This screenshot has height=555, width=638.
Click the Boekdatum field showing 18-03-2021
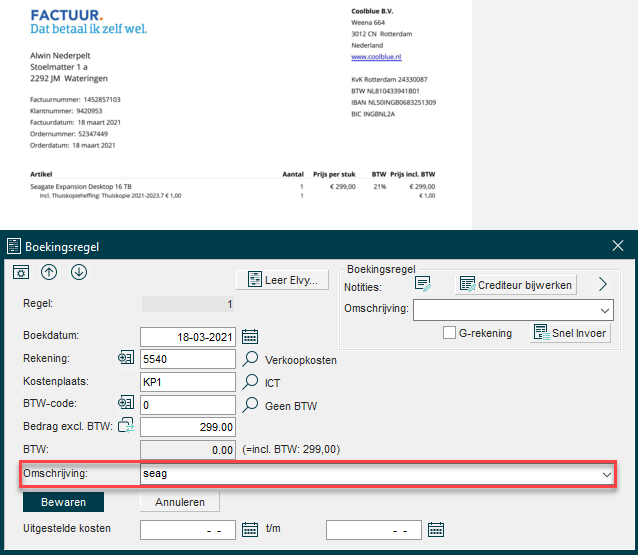click(x=188, y=337)
